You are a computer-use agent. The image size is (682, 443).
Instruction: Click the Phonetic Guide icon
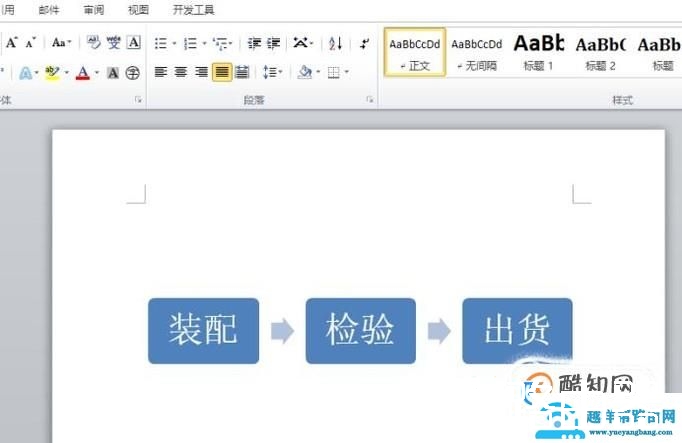tap(114, 43)
